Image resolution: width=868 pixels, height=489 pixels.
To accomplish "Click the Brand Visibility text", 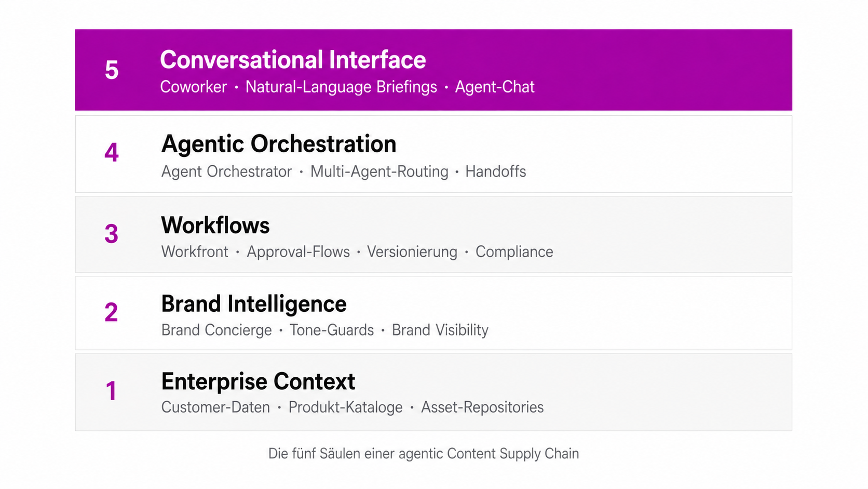I will point(440,330).
